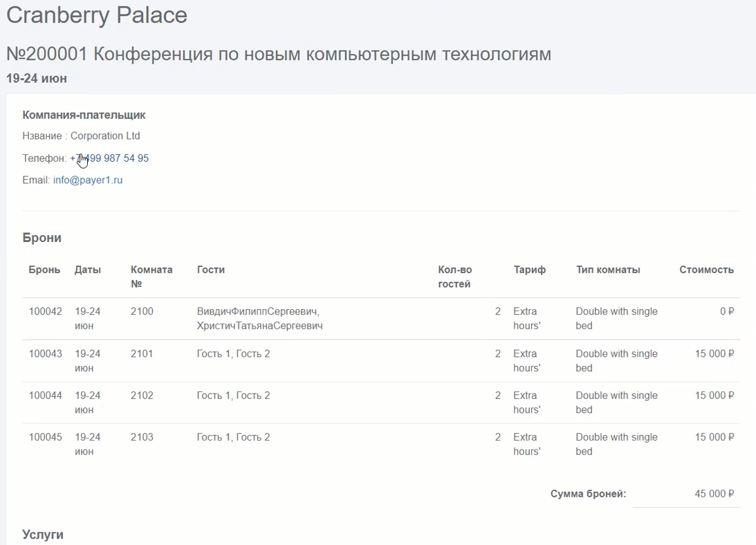Click guest names in booking 100042 row
Image resolution: width=756 pixels, height=545 pixels.
coord(259,319)
